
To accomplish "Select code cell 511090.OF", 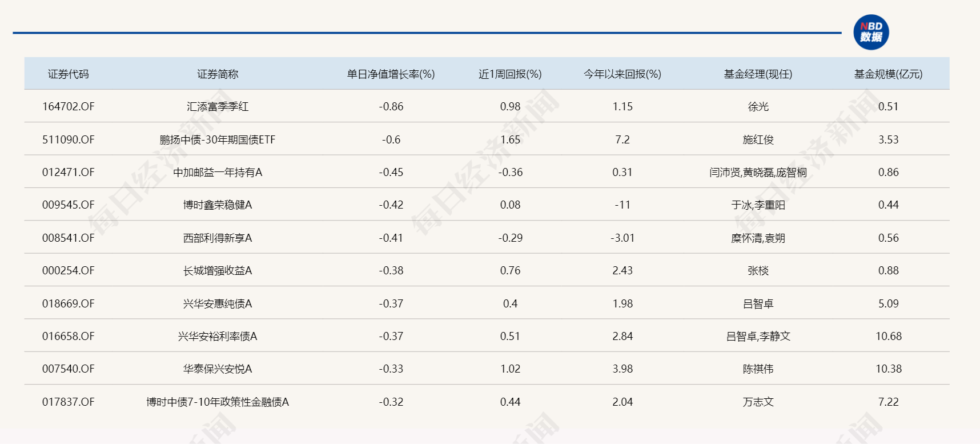I will click(x=69, y=139).
